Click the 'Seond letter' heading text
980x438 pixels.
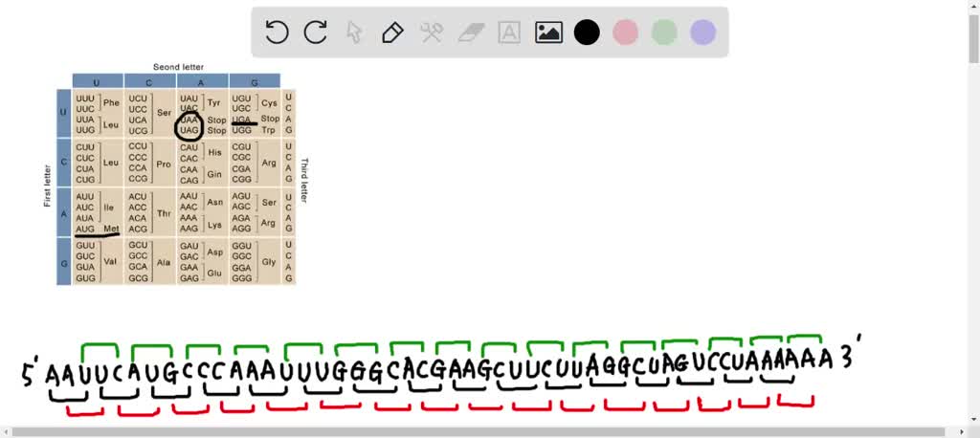coord(178,67)
